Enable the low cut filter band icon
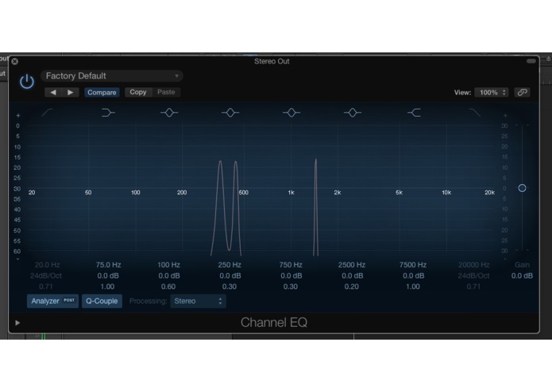Image resolution: width=552 pixels, height=392 pixels. (47, 113)
